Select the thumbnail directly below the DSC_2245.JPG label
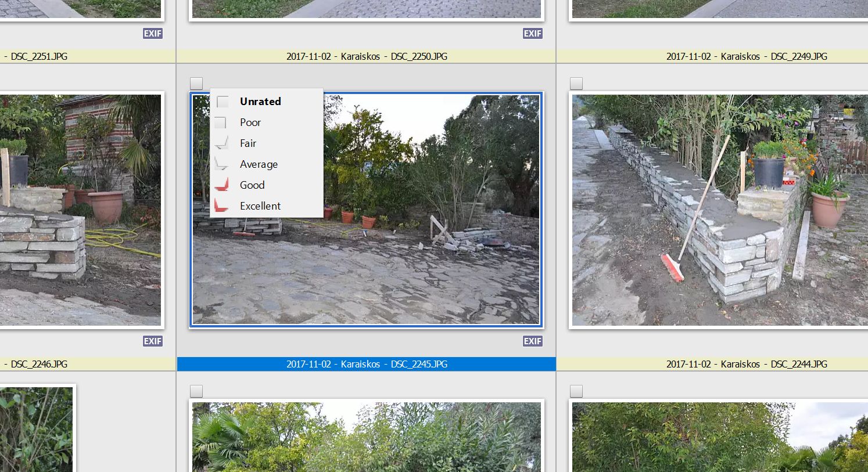The width and height of the screenshot is (868, 472). pyautogui.click(x=366, y=435)
